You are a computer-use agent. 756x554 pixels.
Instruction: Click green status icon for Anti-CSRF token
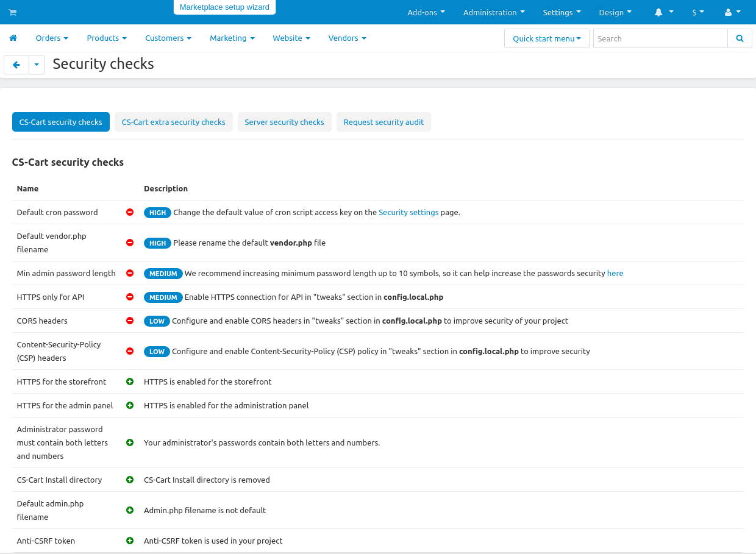pos(130,541)
